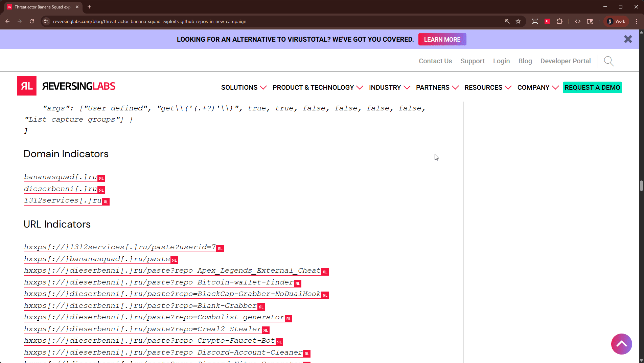Open Apex_Legends_External_Cheat URL link
This screenshot has width=644, height=363.
click(x=172, y=271)
